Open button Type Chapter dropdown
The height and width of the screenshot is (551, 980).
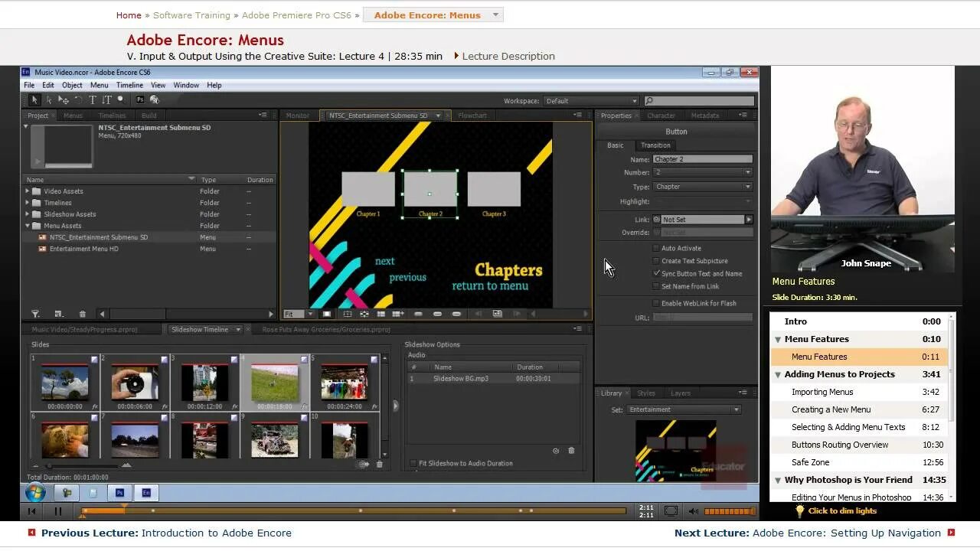[703, 187]
